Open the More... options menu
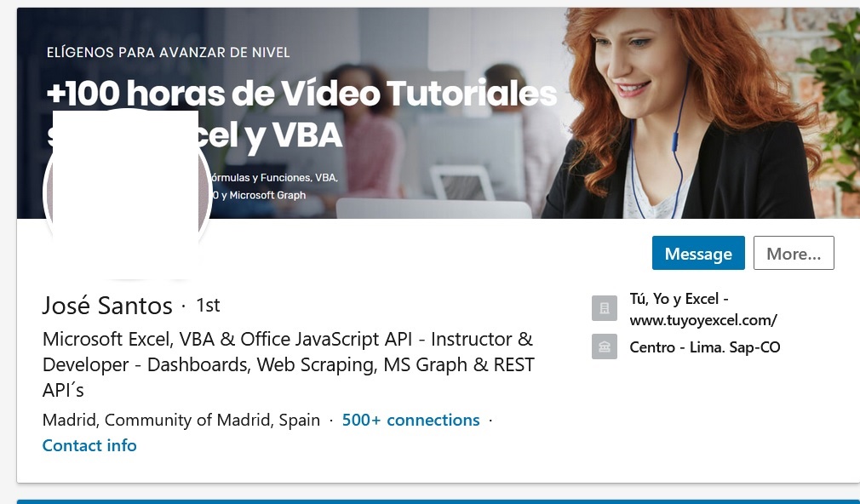This screenshot has height=504, width=860. pos(794,253)
